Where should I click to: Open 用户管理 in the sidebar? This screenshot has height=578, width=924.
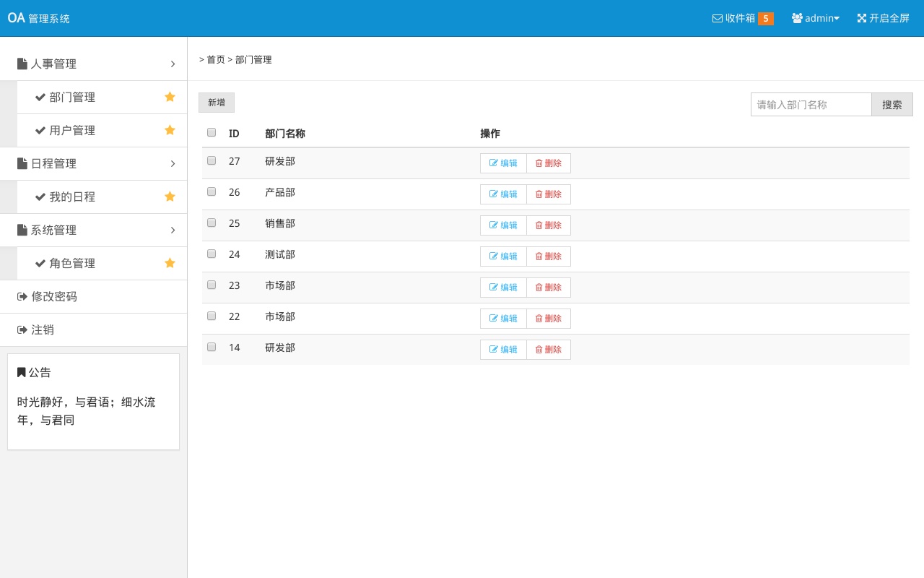coord(102,131)
